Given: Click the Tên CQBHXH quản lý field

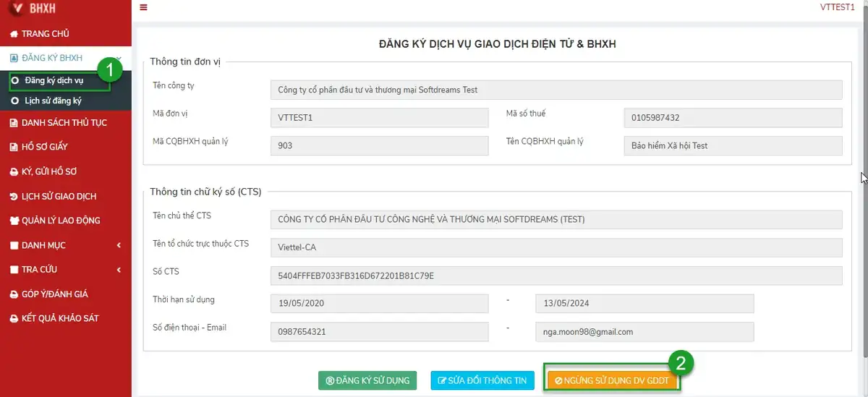Looking at the screenshot, I should click(733, 145).
